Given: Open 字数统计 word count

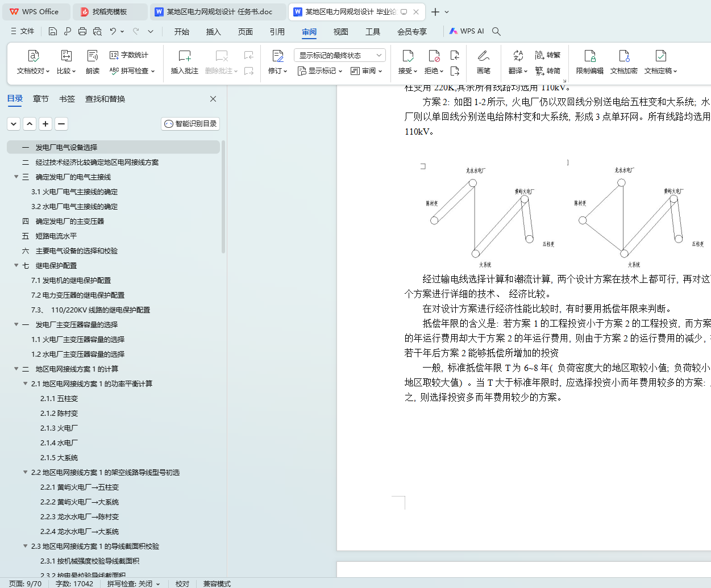Looking at the screenshot, I should [129, 55].
